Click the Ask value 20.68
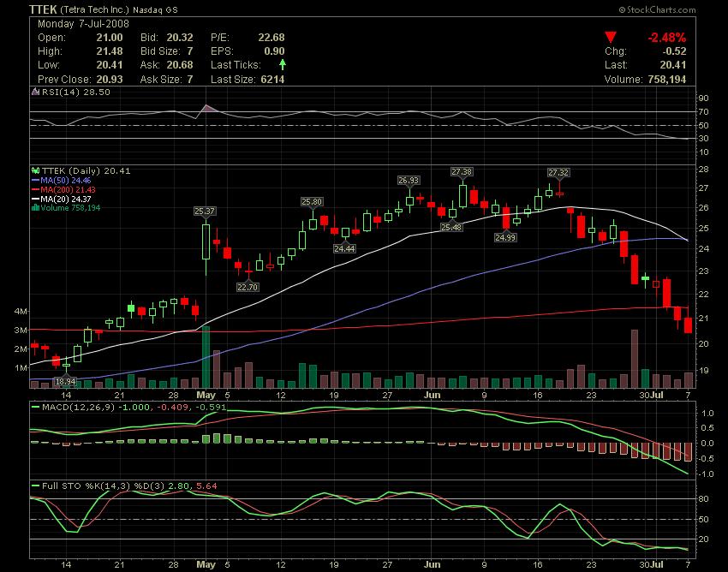 (x=180, y=65)
